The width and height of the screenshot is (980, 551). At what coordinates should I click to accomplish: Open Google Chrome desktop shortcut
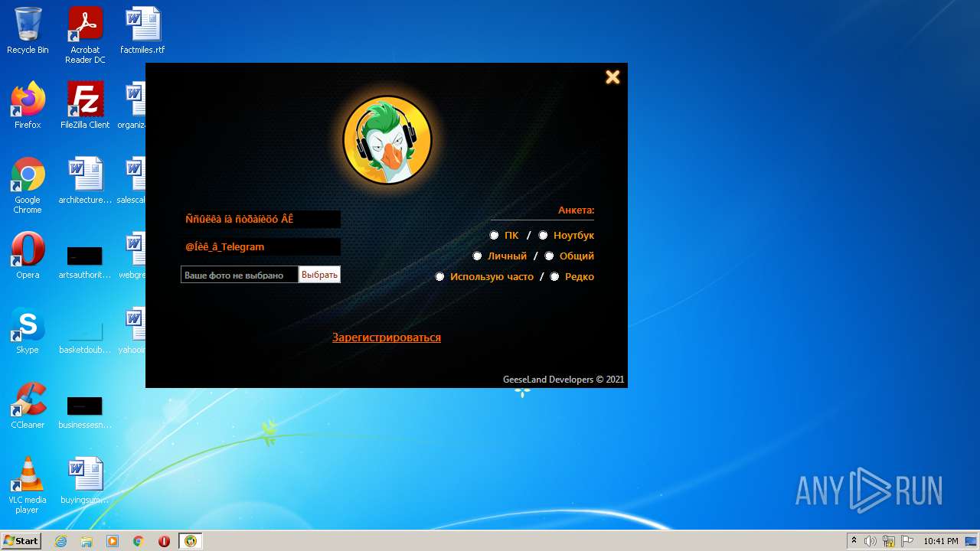pos(28,185)
